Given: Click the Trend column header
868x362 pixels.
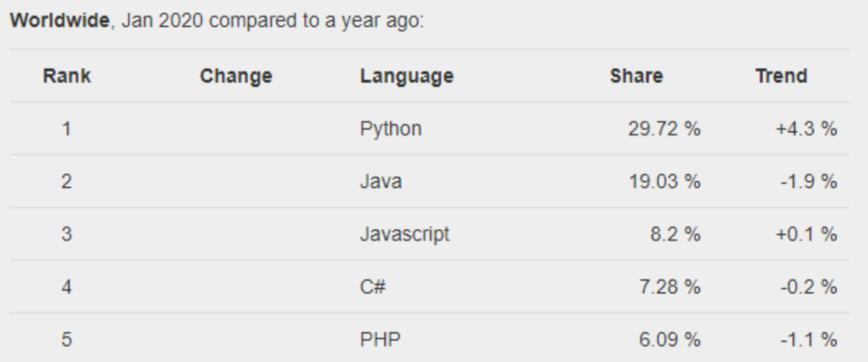Looking at the screenshot, I should (781, 76).
